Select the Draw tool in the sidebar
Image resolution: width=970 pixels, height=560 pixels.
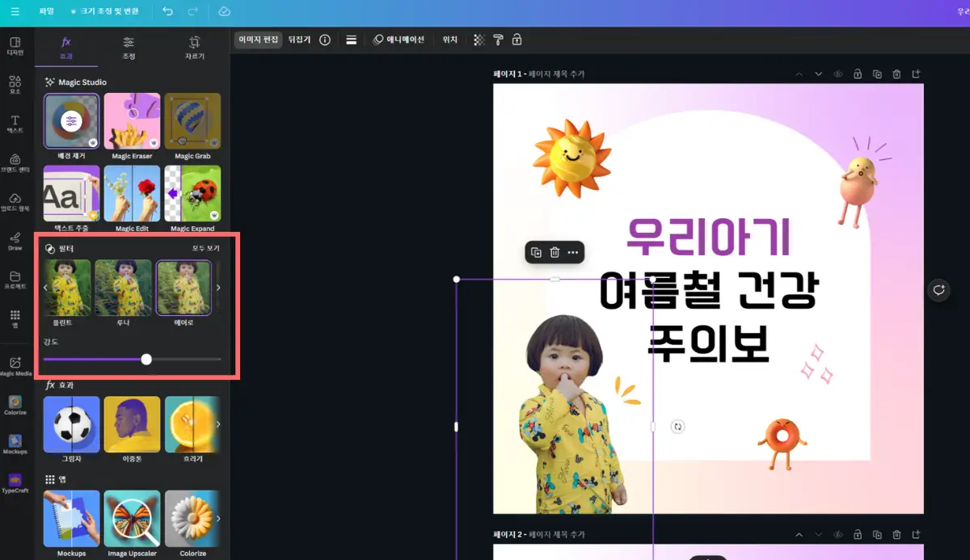(15, 239)
